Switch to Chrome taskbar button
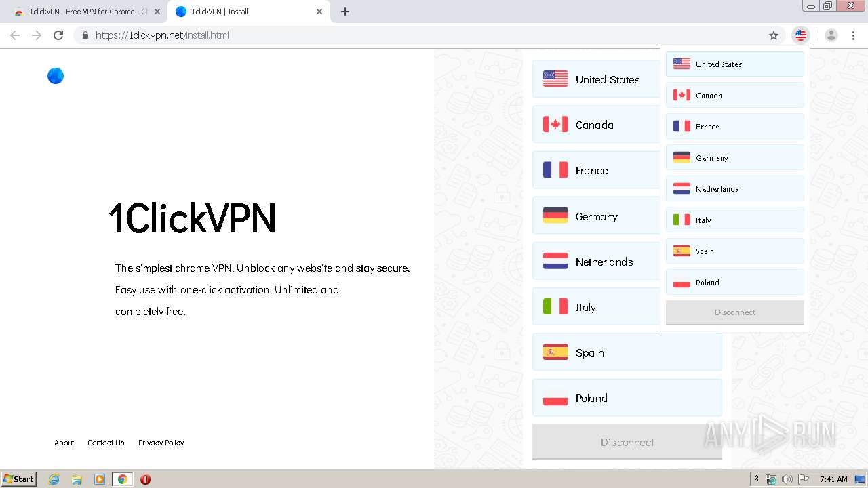The height and width of the screenshot is (488, 868). click(122, 479)
